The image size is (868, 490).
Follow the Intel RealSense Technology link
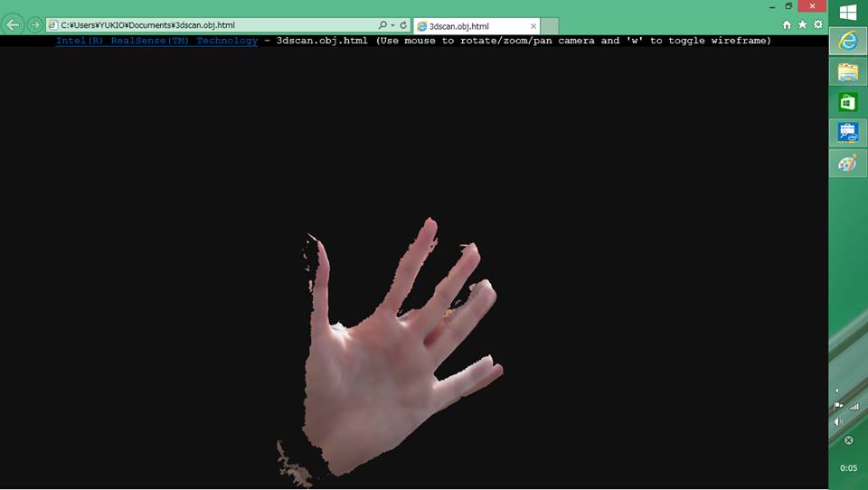[156, 41]
